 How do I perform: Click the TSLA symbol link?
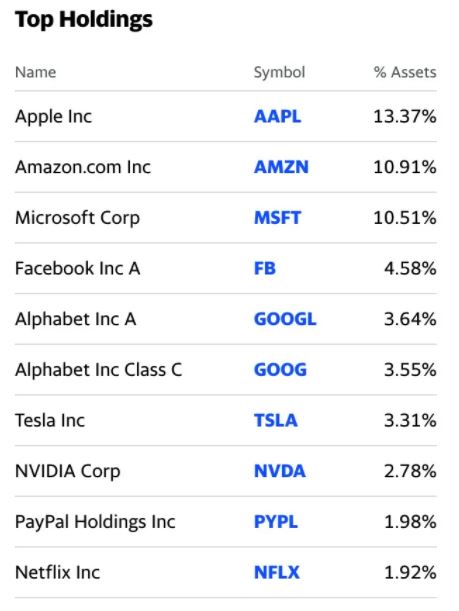click(x=276, y=420)
